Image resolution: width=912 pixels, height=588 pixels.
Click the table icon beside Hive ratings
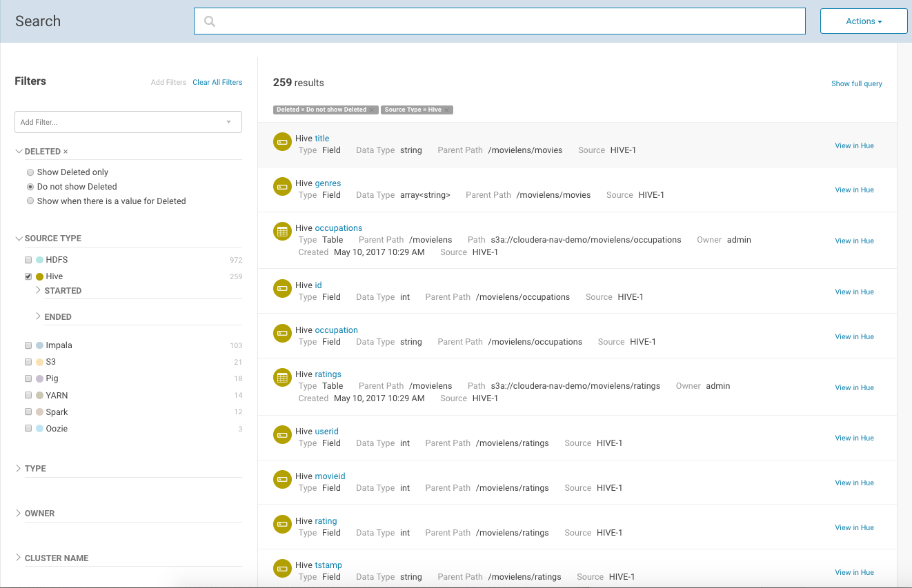tap(282, 378)
